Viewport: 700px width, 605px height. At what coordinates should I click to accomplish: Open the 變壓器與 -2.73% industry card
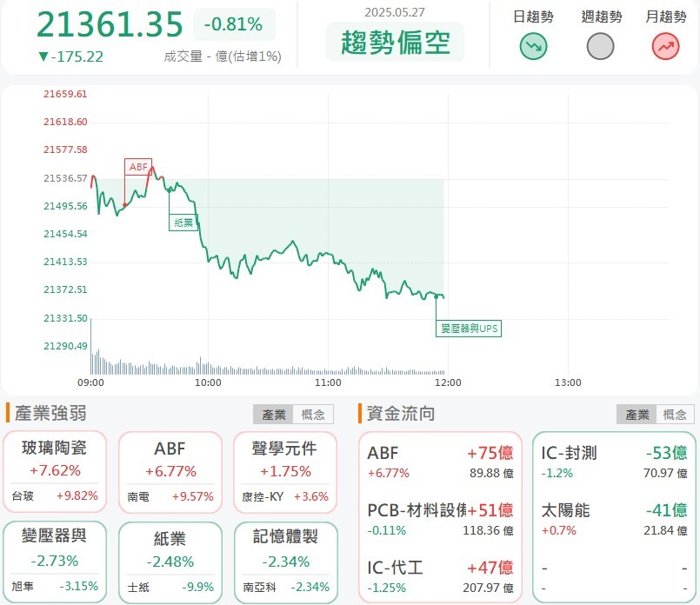(55, 562)
